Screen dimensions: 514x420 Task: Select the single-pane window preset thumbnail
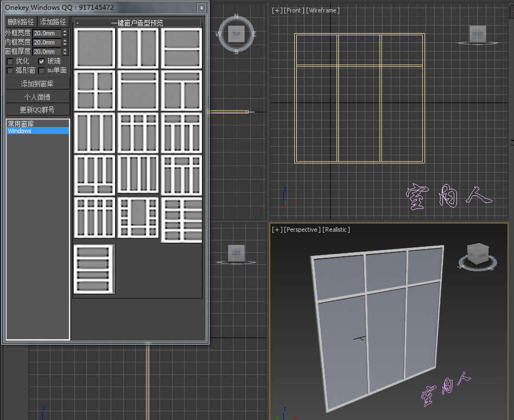pos(95,48)
